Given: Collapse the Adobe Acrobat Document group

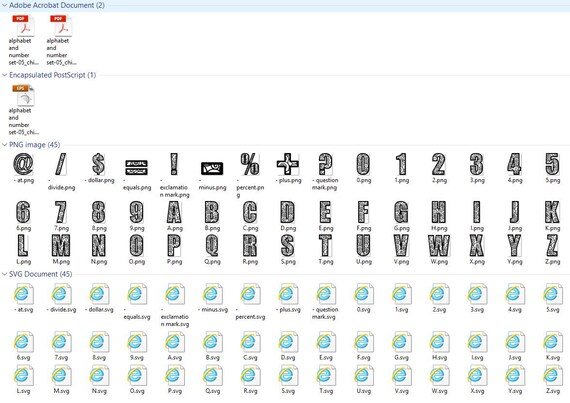Looking at the screenshot, I should pyautogui.click(x=4, y=5).
